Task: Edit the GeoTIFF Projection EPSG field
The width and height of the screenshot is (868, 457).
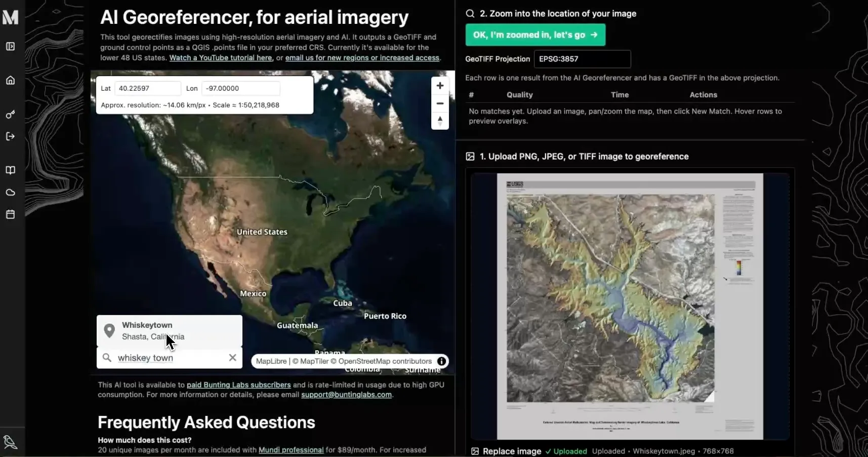Action: pyautogui.click(x=582, y=59)
